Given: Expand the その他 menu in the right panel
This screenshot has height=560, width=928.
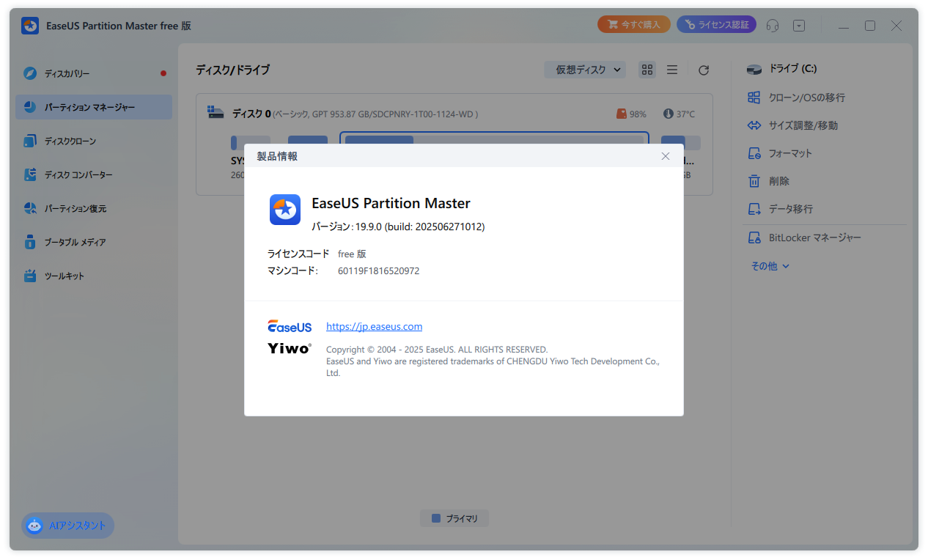Looking at the screenshot, I should pyautogui.click(x=770, y=266).
